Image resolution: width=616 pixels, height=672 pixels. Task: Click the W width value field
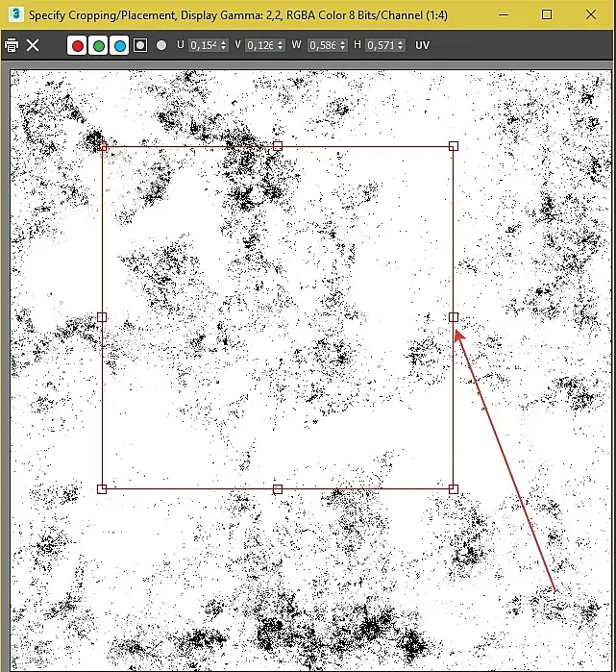pyautogui.click(x=323, y=45)
